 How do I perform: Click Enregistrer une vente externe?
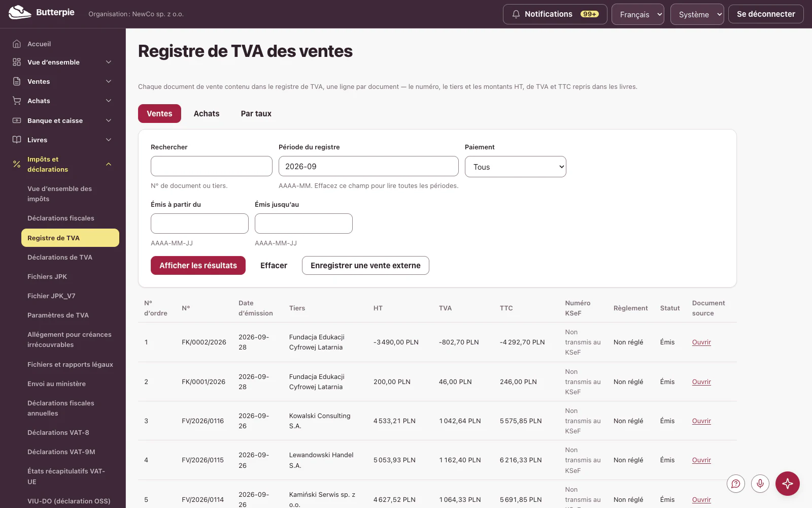point(365,266)
